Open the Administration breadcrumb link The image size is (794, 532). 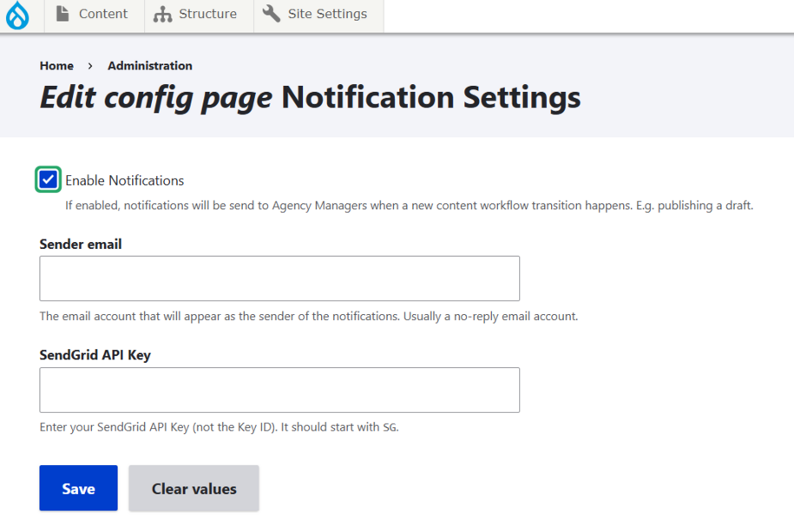pyautogui.click(x=150, y=66)
